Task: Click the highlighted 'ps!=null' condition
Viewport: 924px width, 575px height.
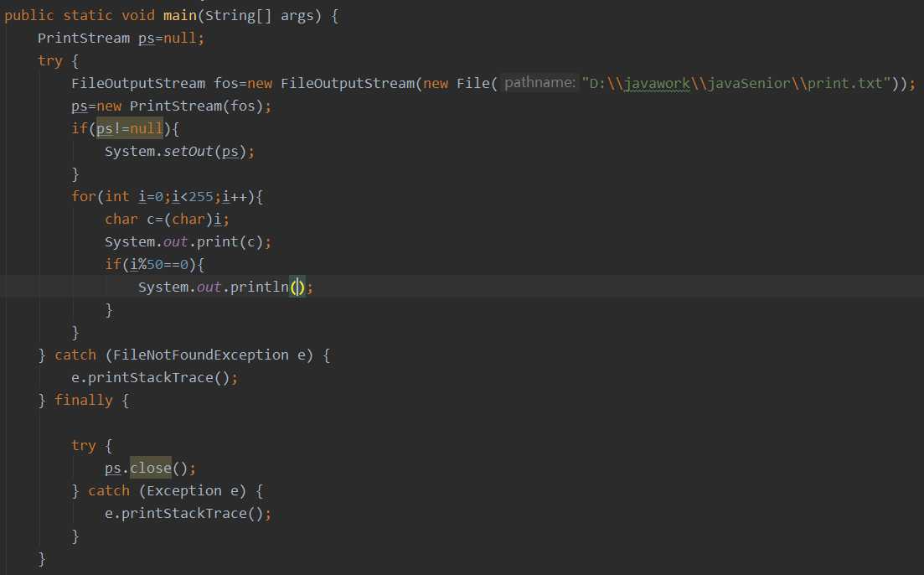Action: [130, 128]
